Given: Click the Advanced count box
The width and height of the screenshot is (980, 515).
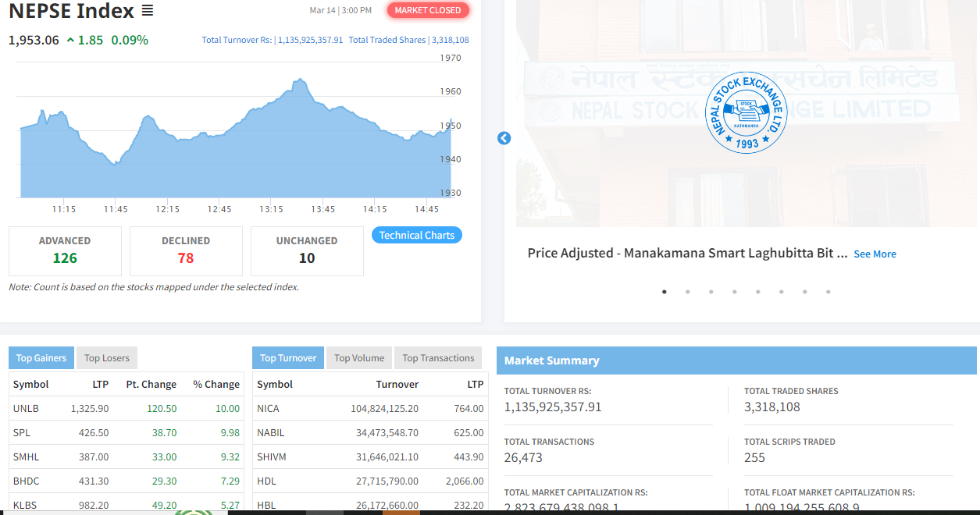Looking at the screenshot, I should (x=65, y=250).
